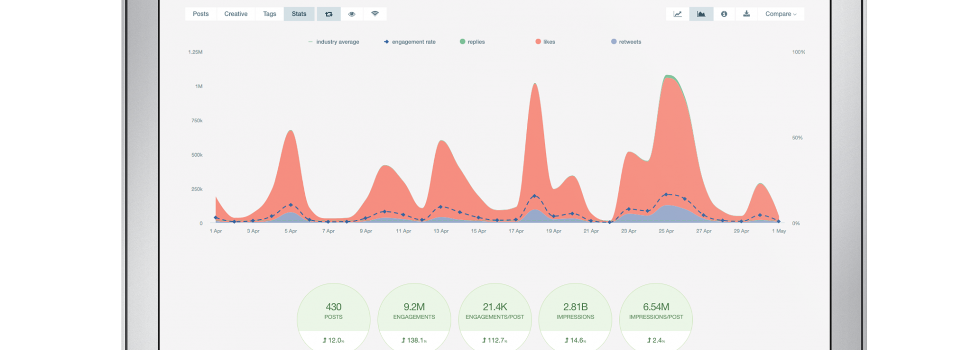This screenshot has width=980, height=350.
Task: Select the area chart view icon
Action: [x=701, y=14]
